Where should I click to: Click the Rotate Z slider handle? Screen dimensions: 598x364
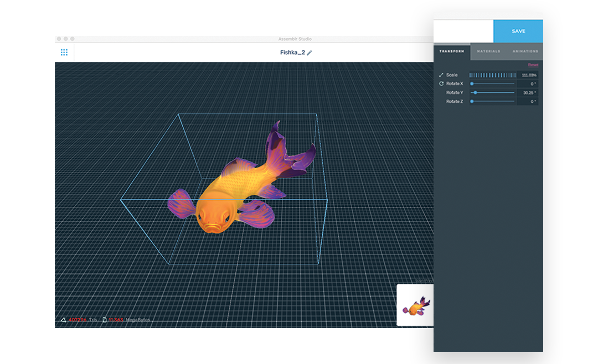472,102
